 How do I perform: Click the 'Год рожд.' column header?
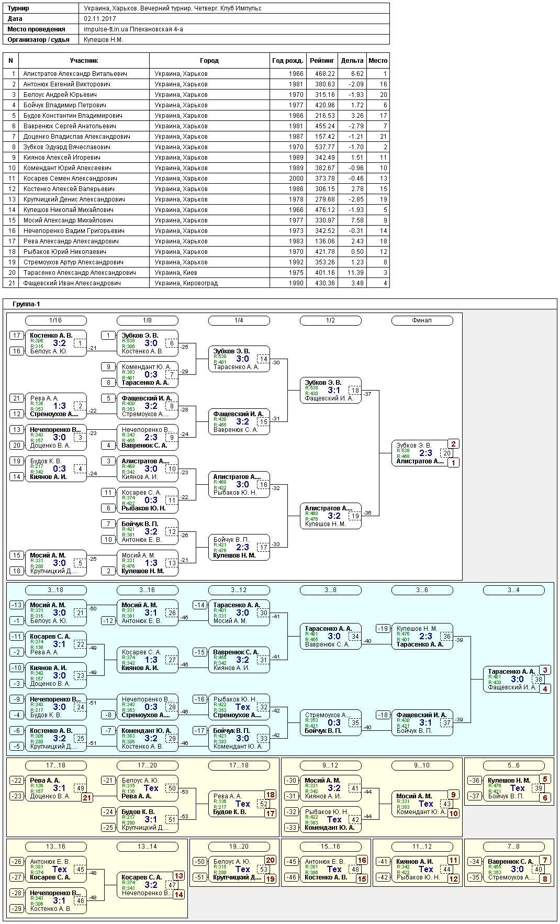[x=288, y=61]
